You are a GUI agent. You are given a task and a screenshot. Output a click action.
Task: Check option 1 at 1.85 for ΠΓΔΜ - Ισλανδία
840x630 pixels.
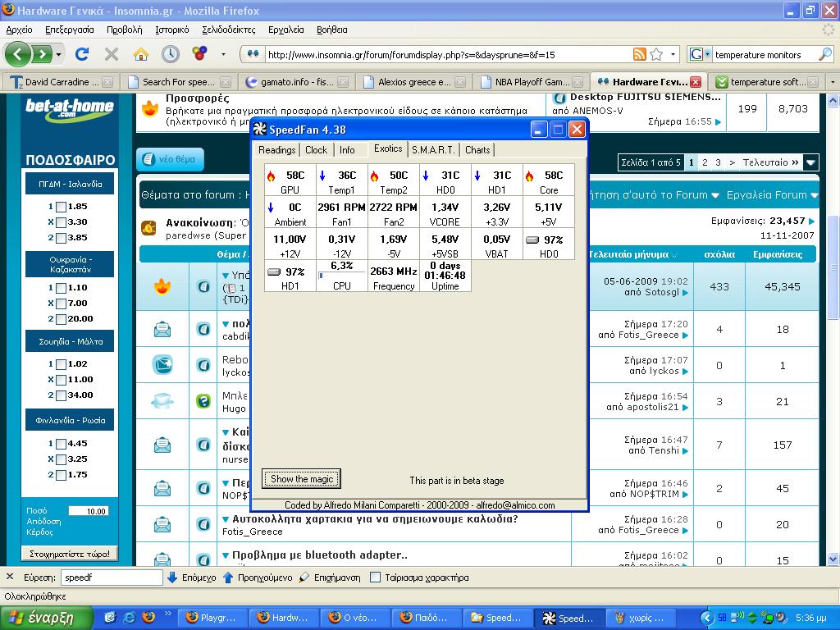61,207
